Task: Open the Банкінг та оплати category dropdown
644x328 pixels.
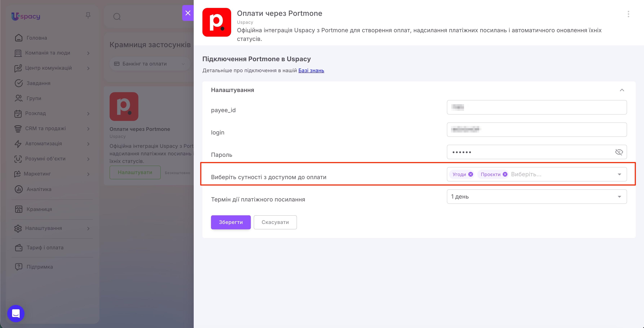Action: click(x=150, y=64)
